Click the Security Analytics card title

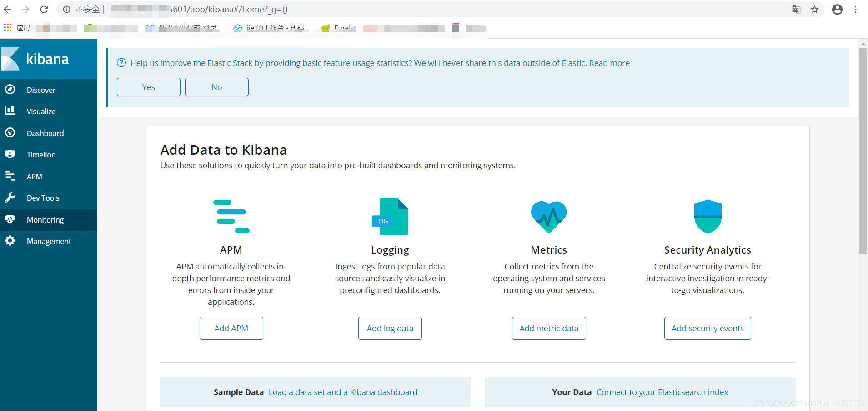point(707,250)
